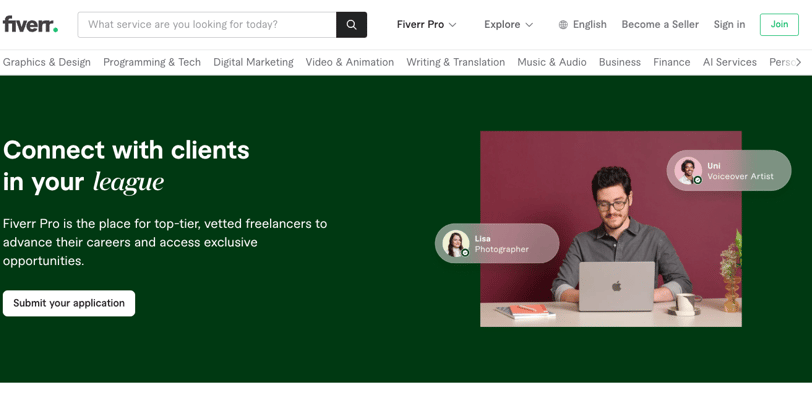This screenshot has width=812, height=400.
Task: Click the Become a Seller link
Action: (660, 25)
